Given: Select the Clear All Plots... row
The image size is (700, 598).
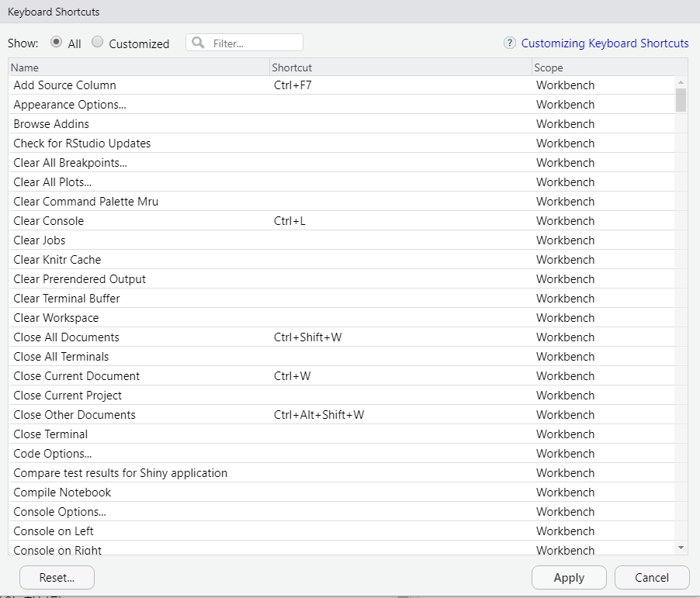Looking at the screenshot, I should click(x=341, y=182).
